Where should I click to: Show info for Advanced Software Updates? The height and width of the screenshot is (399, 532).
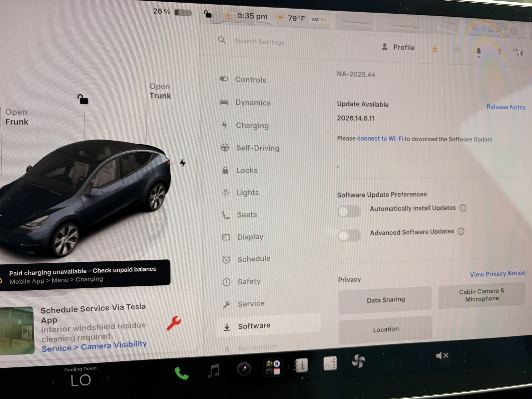pos(461,231)
